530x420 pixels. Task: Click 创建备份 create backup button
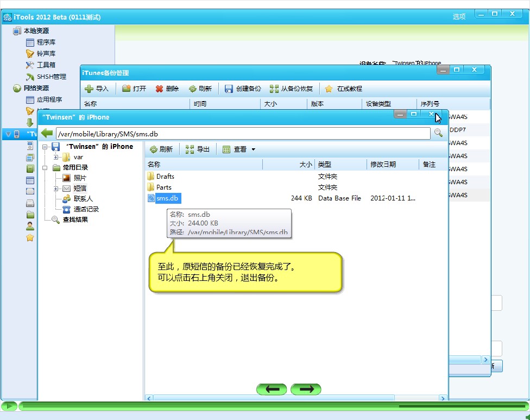[x=243, y=89]
